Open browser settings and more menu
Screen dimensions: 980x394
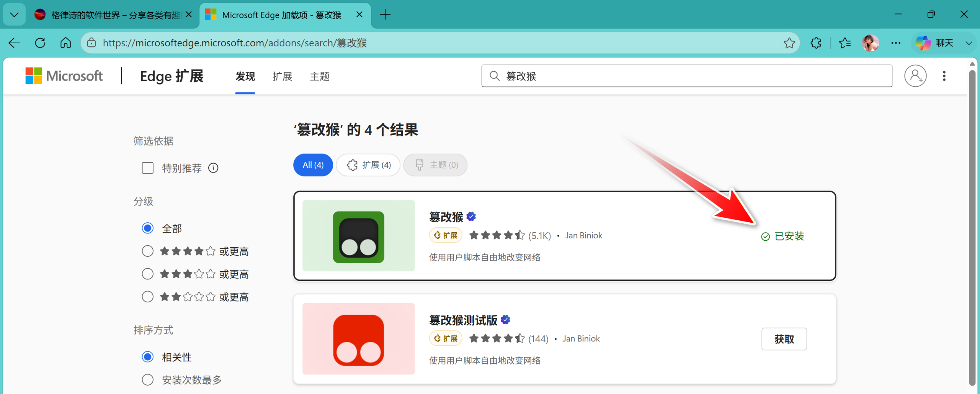[x=896, y=43]
